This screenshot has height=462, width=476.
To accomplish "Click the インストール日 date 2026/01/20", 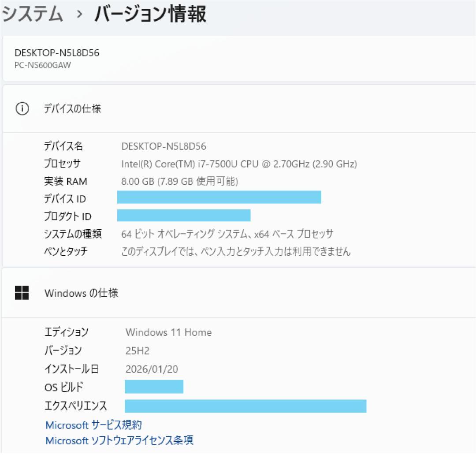I will tap(152, 369).
